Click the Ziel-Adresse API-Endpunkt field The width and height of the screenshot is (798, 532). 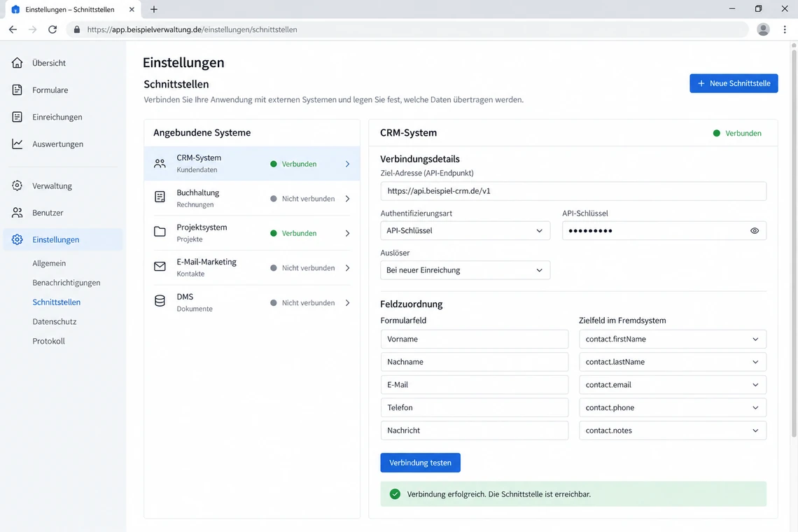573,191
